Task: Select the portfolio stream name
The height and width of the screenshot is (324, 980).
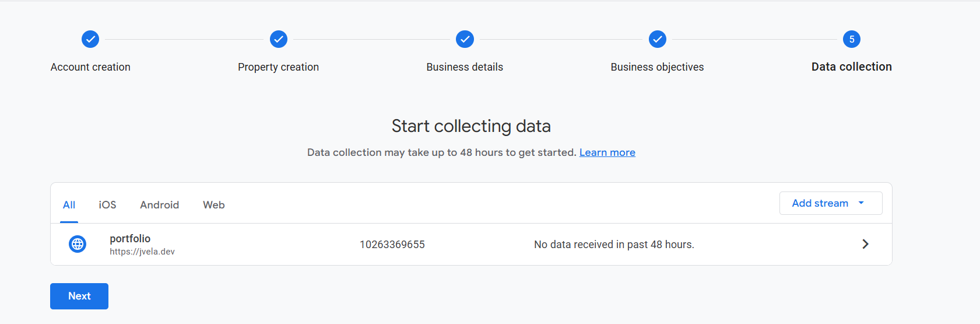Action: (x=130, y=238)
